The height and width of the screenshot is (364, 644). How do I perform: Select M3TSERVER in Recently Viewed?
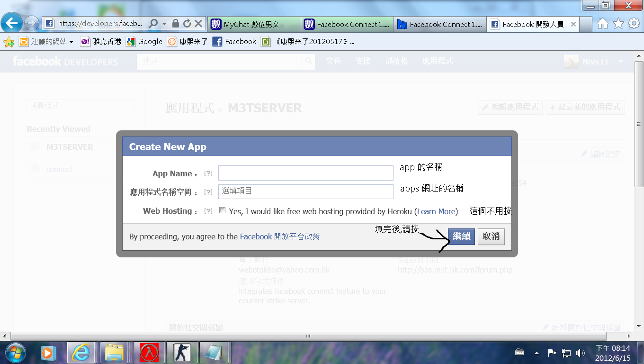coord(70,147)
